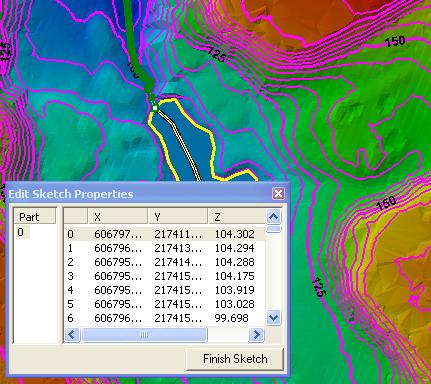Select vertex row 0 with Z 104.302

pyautogui.click(x=165, y=234)
